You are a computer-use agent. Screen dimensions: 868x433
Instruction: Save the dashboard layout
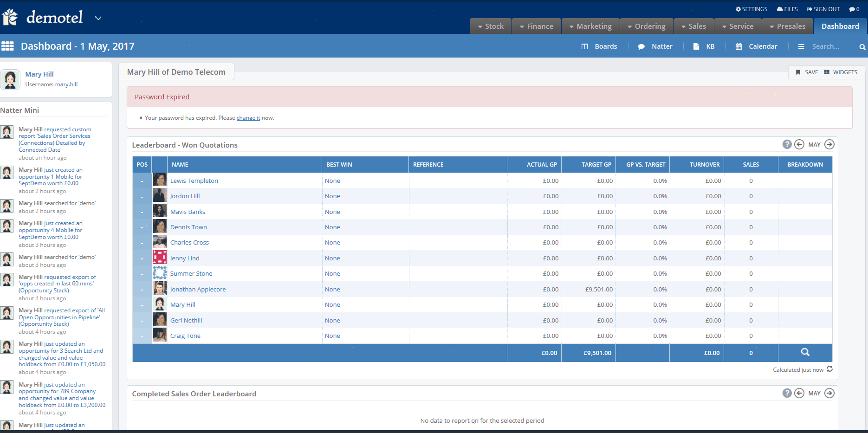click(x=807, y=72)
